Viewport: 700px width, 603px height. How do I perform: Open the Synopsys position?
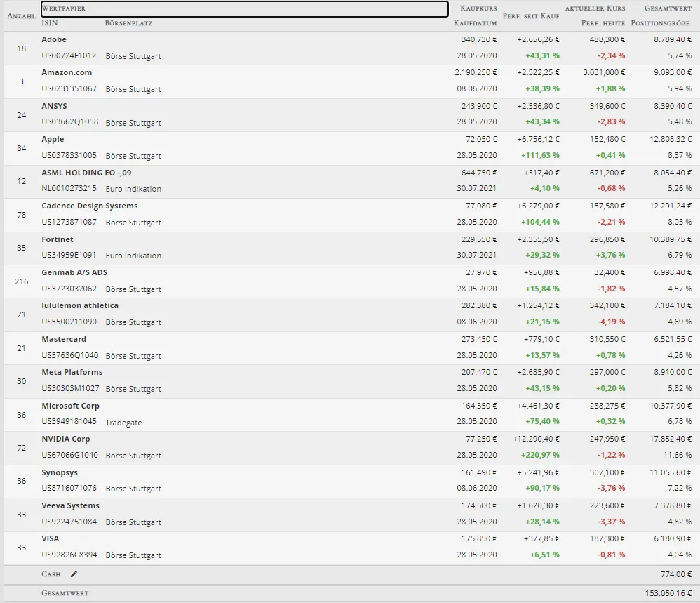click(60, 472)
